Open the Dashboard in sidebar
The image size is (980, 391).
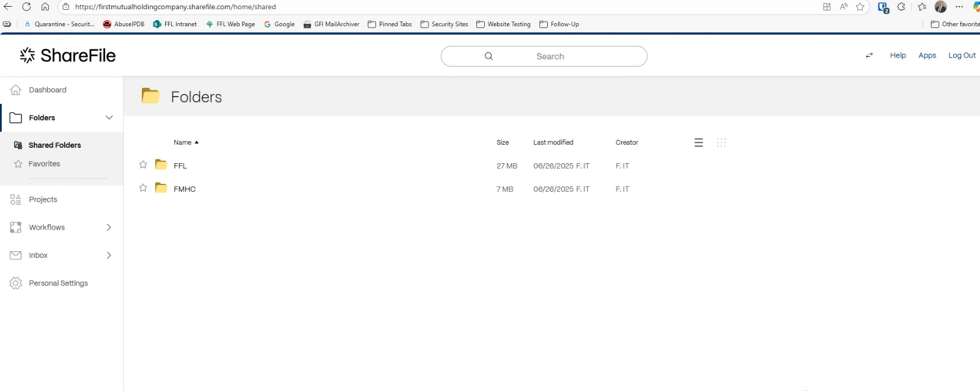[x=48, y=90]
